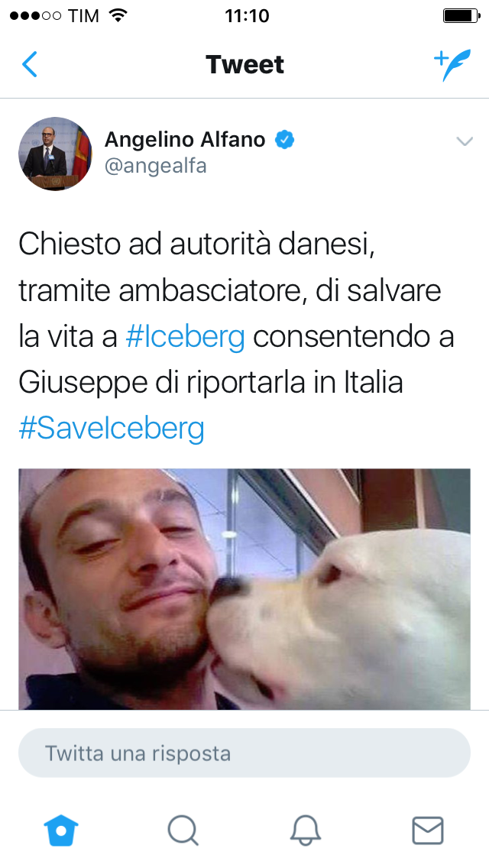Viewport: 489px width, 868px height.
Task: Open the Messages envelope tab
Action: (428, 831)
